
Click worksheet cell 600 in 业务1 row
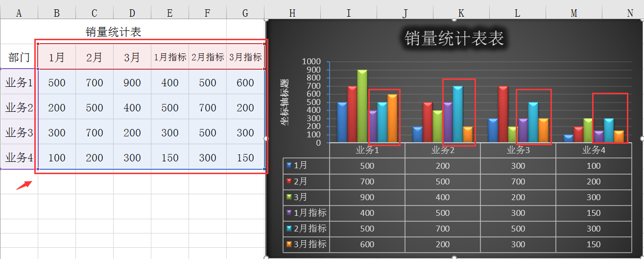point(245,82)
